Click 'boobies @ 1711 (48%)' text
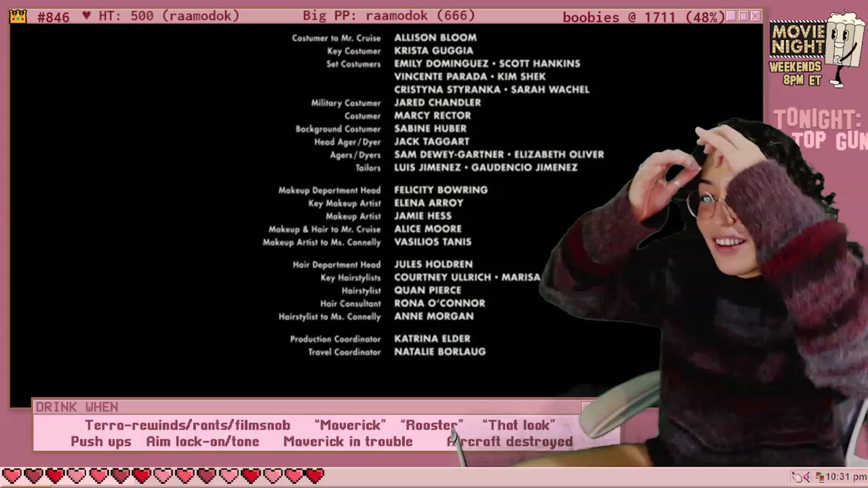The image size is (868, 488). click(643, 17)
